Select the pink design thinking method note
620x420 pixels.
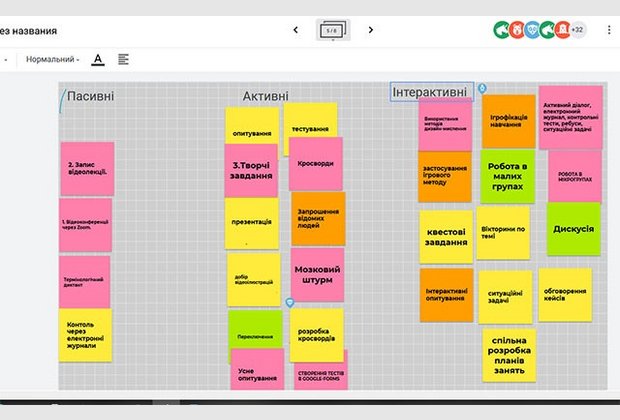[445, 124]
